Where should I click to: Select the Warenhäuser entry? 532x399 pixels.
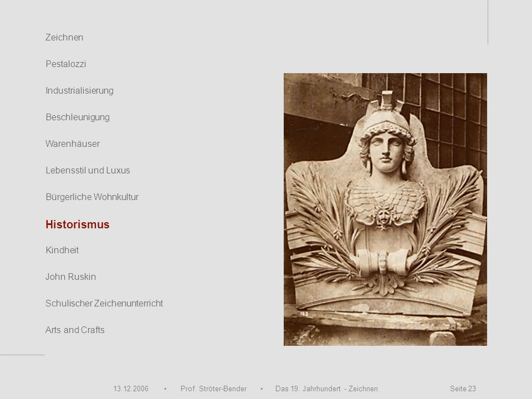[x=73, y=144]
